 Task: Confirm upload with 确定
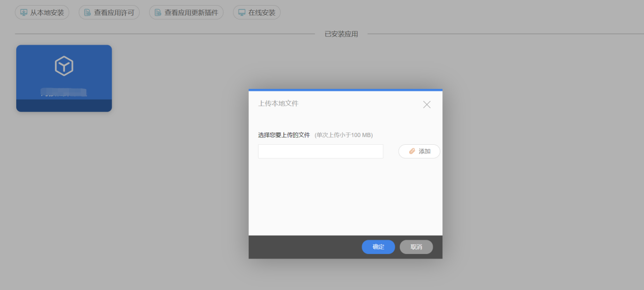tap(378, 247)
